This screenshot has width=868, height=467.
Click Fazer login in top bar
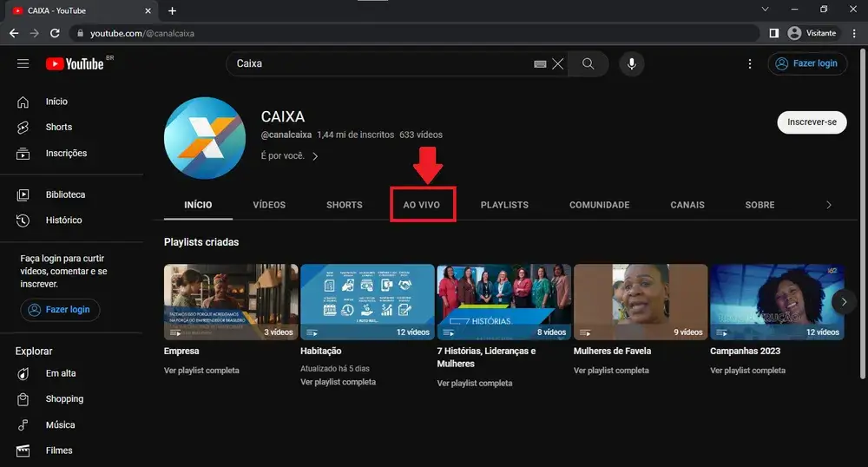(x=807, y=63)
